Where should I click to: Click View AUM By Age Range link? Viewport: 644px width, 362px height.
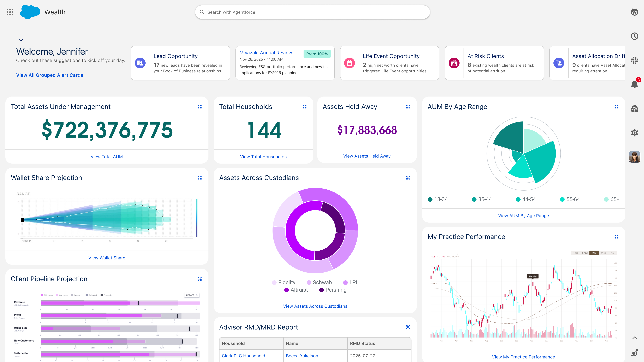point(523,216)
